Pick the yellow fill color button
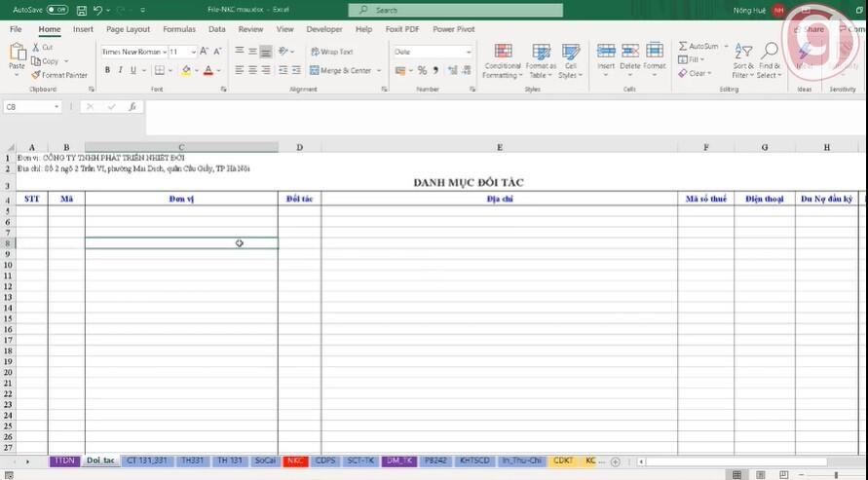868x480 pixels. tap(186, 71)
